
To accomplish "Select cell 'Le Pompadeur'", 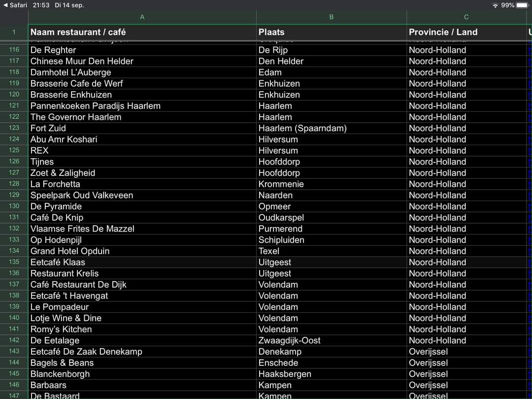I will coord(142,307).
